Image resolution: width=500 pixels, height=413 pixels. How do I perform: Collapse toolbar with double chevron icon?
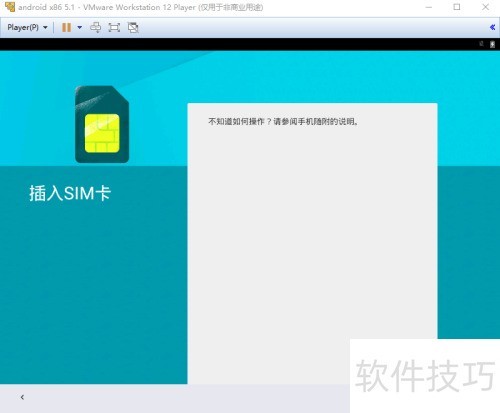(492, 27)
